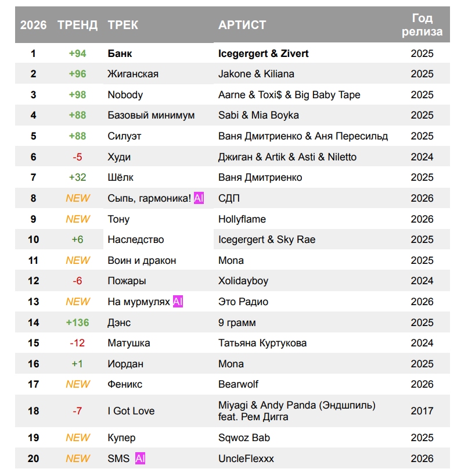468x476 pixels.
Task: Click the track title Банк
Action: tap(120, 53)
